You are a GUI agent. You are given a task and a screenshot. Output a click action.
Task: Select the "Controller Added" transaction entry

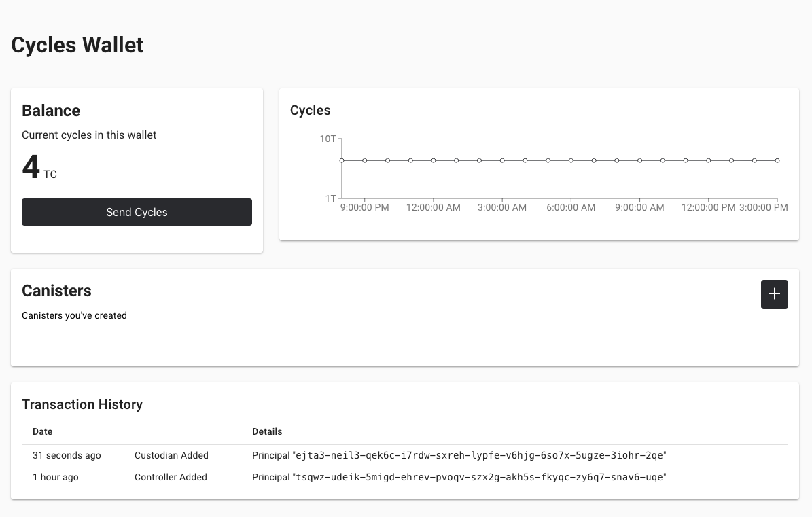(x=171, y=477)
